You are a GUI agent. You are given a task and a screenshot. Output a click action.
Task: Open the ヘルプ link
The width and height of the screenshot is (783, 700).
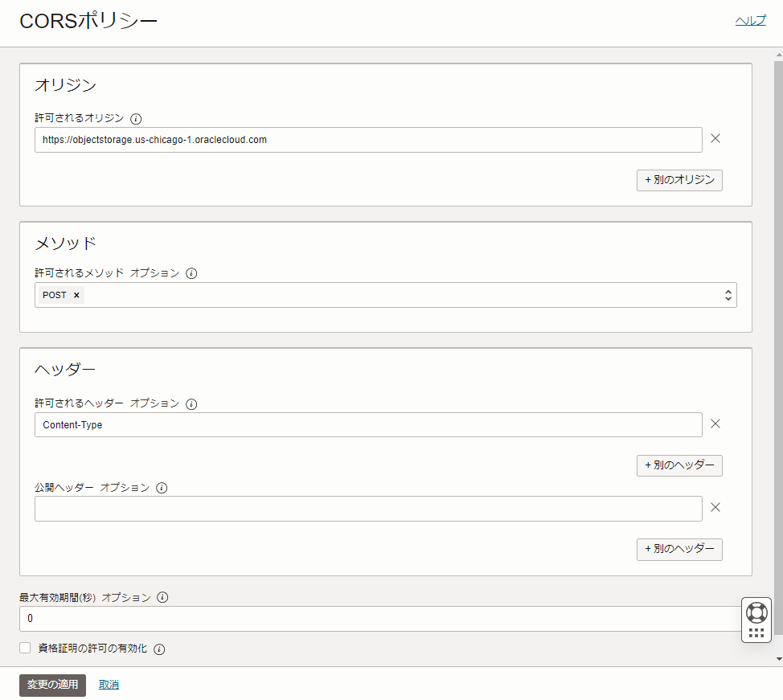coord(750,20)
